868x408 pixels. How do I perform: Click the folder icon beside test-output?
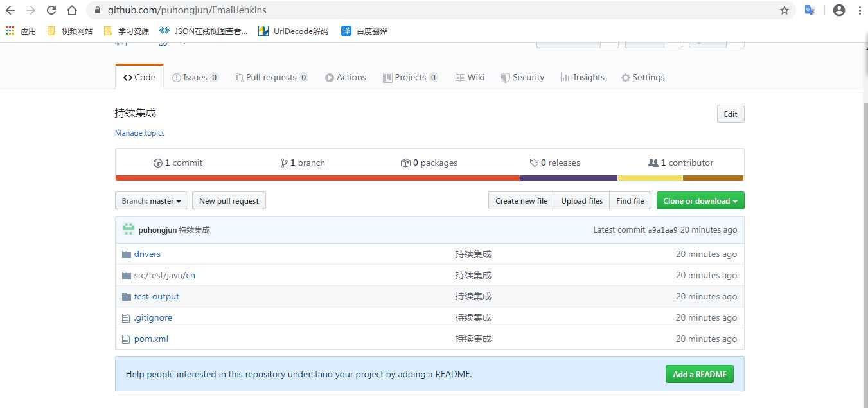click(x=126, y=296)
